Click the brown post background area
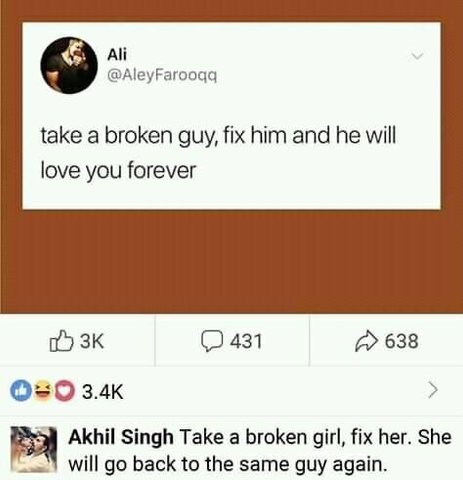The image size is (463, 480). tap(231, 262)
